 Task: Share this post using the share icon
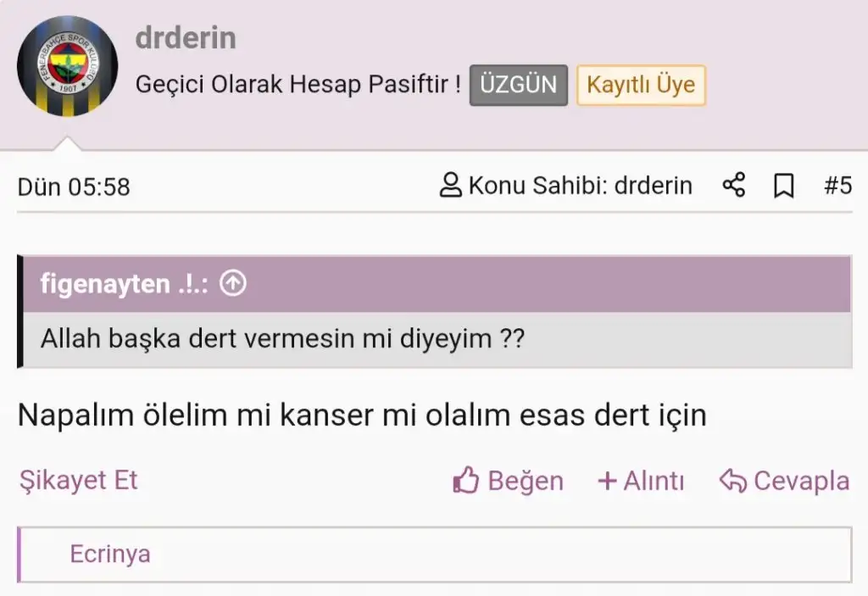point(733,185)
